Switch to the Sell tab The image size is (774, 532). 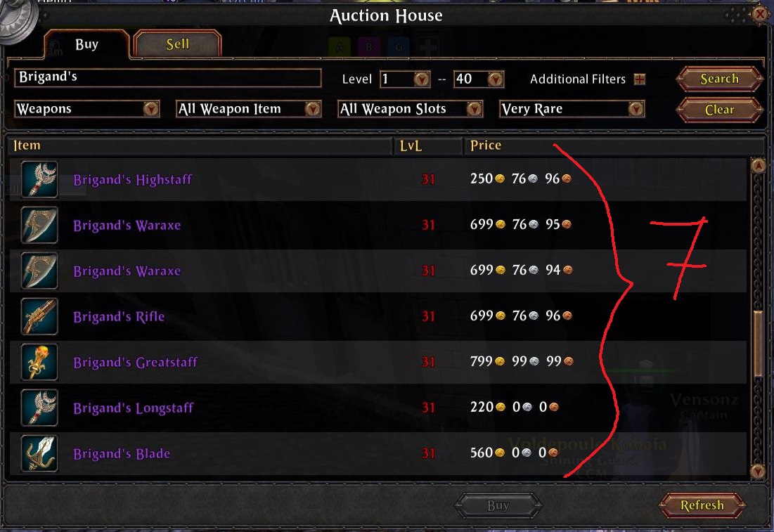click(177, 44)
